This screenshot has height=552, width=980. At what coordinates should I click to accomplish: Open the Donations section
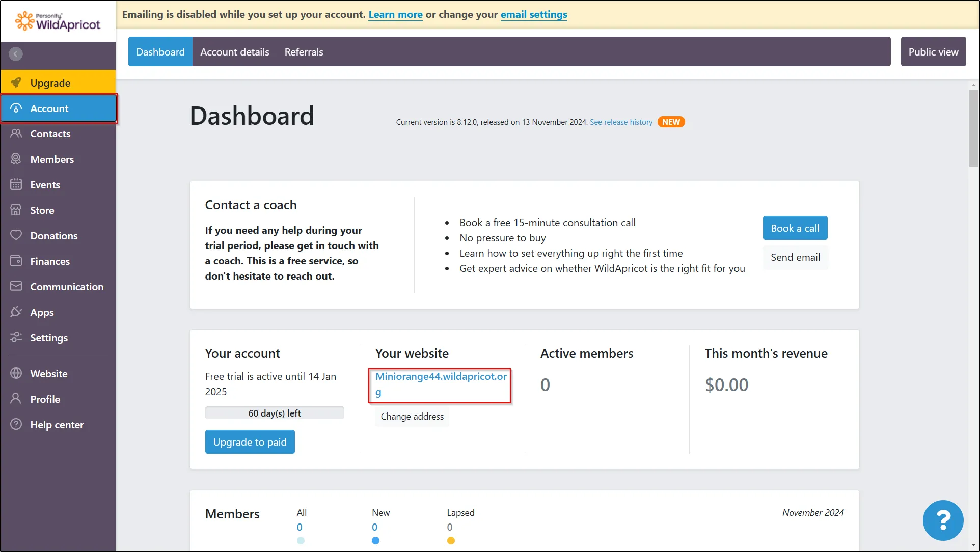(53, 235)
